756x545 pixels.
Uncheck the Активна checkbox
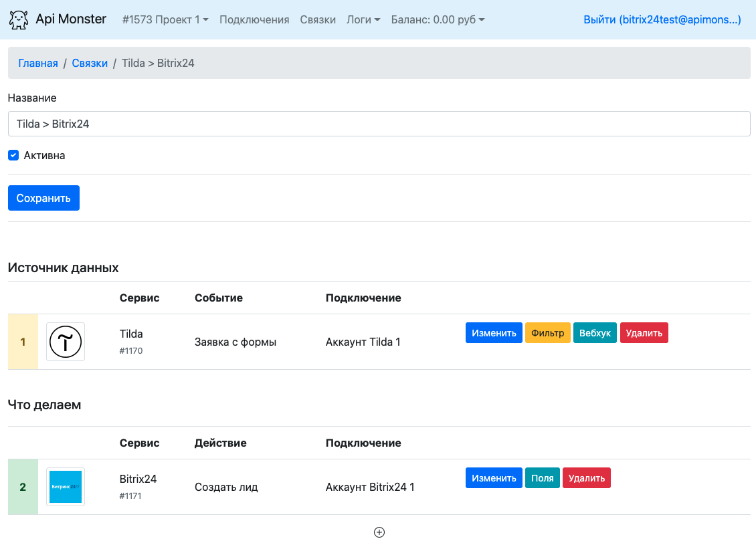(x=13, y=156)
